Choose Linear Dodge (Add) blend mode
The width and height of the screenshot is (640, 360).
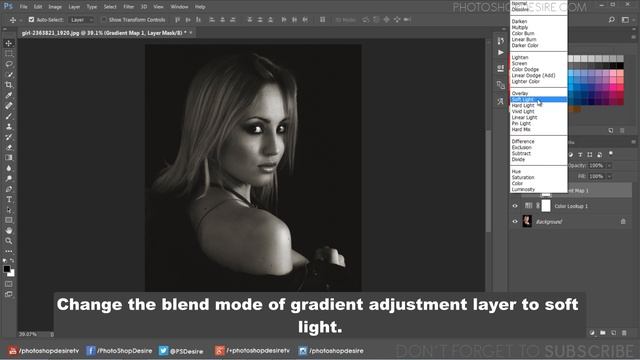539,76
